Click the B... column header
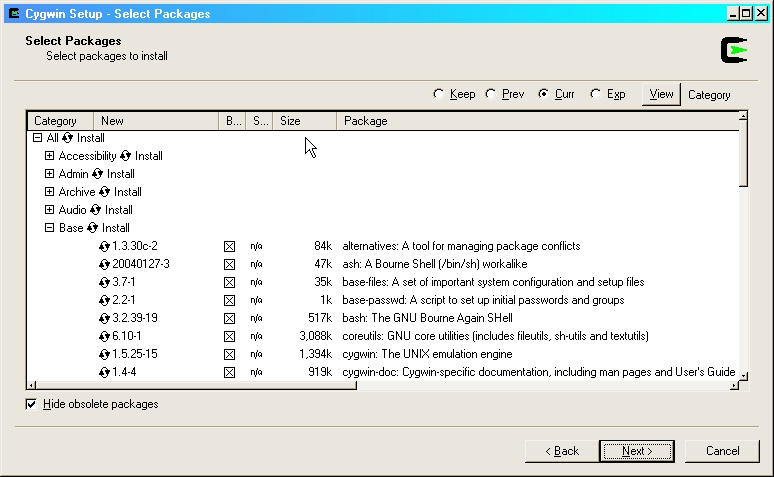The image size is (774, 477). pos(232,121)
